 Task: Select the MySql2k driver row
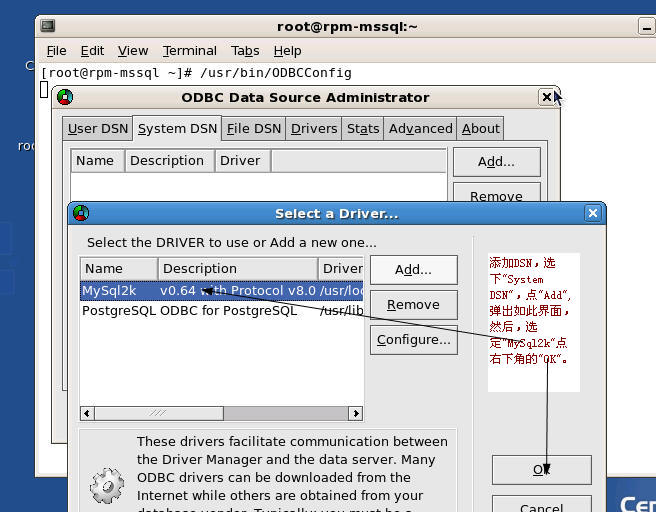pyautogui.click(x=222, y=291)
